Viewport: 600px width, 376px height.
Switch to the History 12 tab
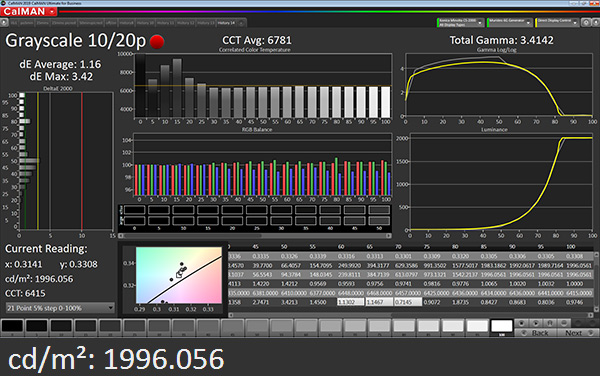(x=186, y=23)
